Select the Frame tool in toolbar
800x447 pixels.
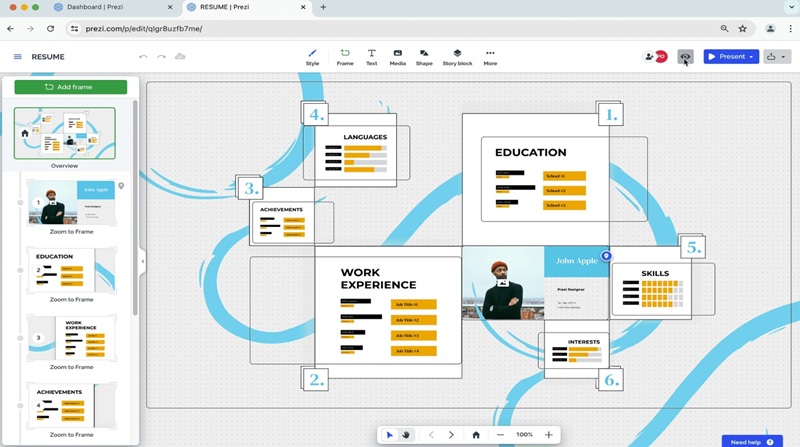tap(345, 57)
